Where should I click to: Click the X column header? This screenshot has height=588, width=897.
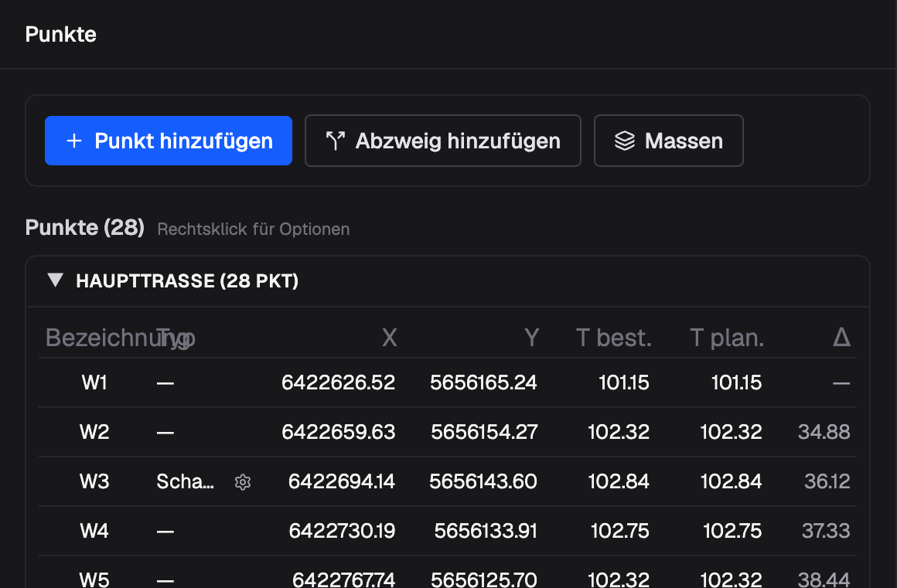(x=389, y=338)
